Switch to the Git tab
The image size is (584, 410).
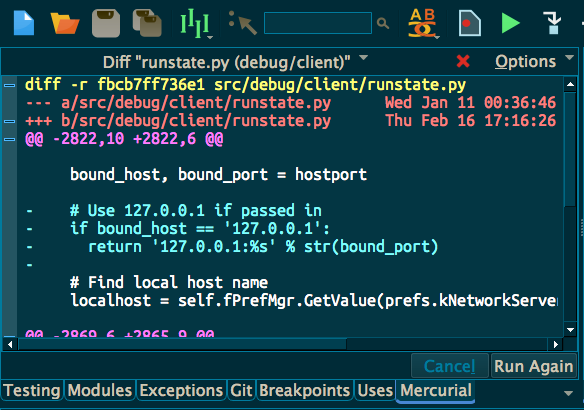pos(241,391)
